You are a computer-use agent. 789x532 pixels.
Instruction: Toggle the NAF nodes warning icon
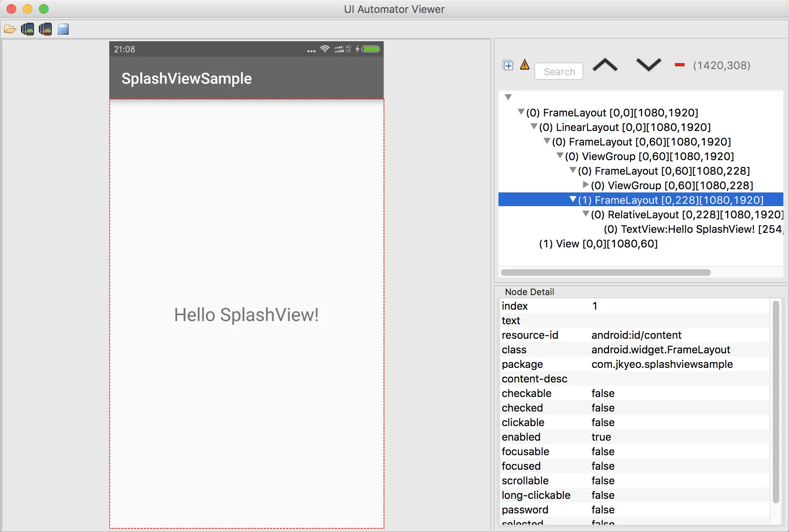point(525,65)
